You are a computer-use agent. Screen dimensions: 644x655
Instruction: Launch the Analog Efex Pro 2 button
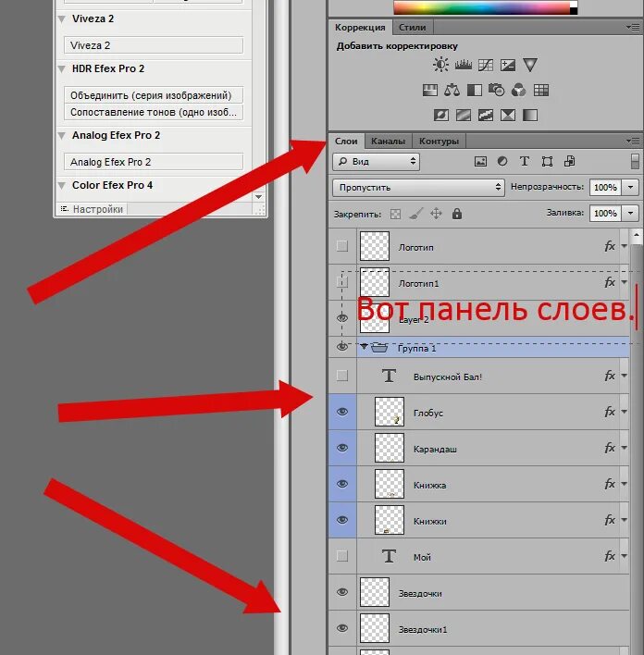pyautogui.click(x=154, y=162)
